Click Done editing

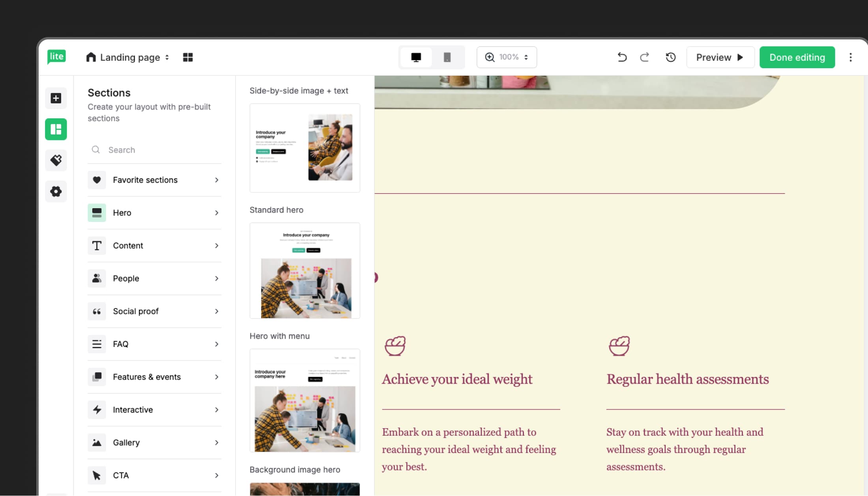(x=797, y=57)
